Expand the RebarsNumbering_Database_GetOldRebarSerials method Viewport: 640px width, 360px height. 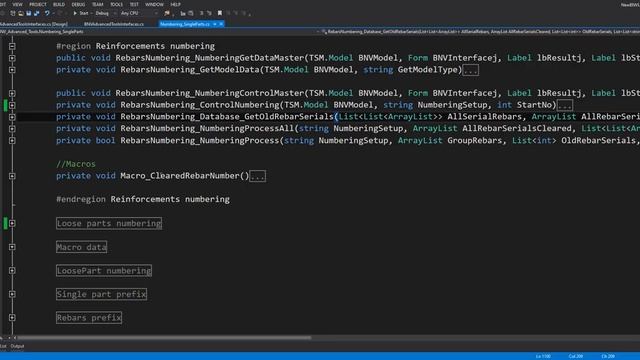(x=12, y=117)
